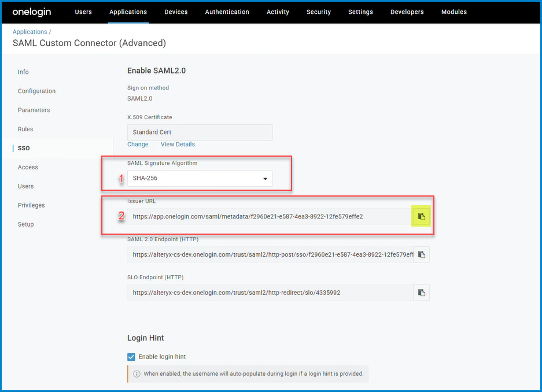The width and height of the screenshot is (542, 392).
Task: Select the Setup sidebar tab
Action: [x=26, y=224]
